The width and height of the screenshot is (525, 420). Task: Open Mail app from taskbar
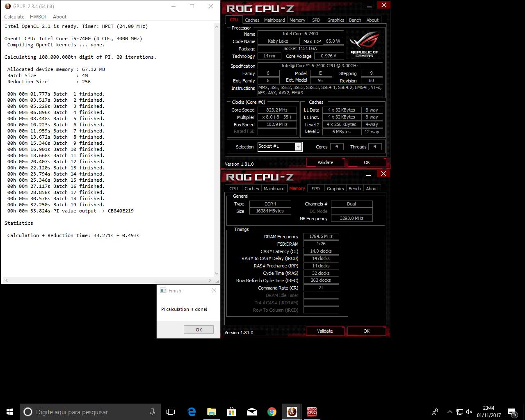click(x=252, y=412)
